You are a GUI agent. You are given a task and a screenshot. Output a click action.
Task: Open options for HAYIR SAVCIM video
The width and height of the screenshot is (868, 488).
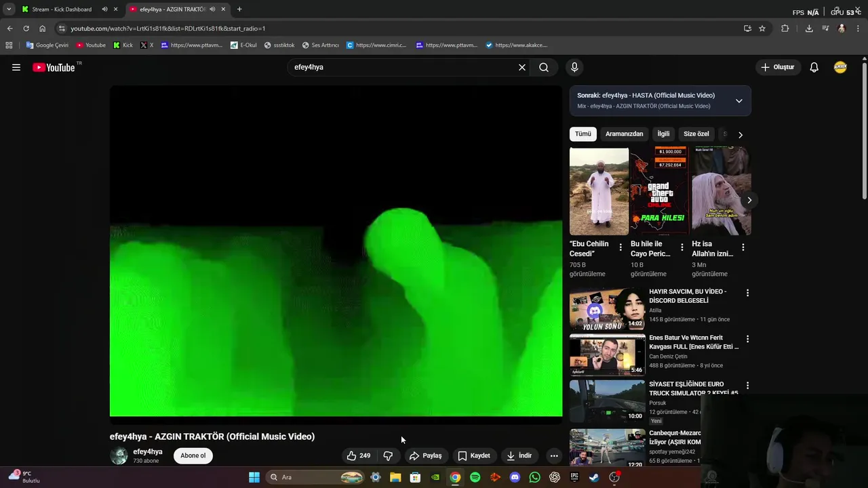747,293
